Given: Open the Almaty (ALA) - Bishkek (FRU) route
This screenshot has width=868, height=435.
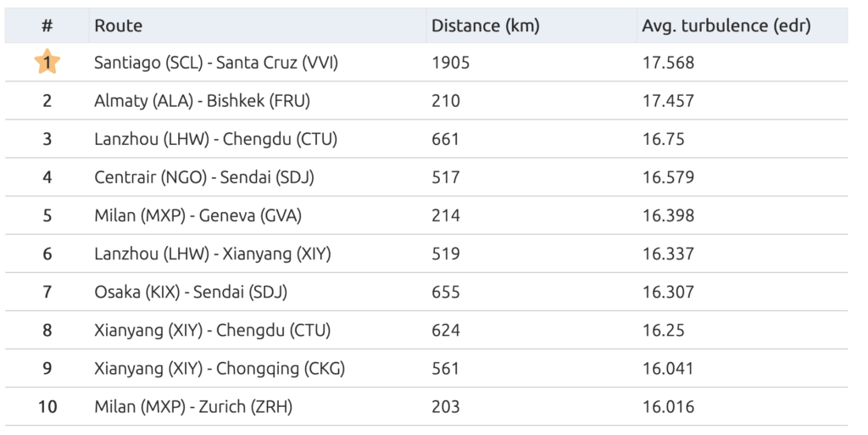Looking at the screenshot, I should (202, 101).
